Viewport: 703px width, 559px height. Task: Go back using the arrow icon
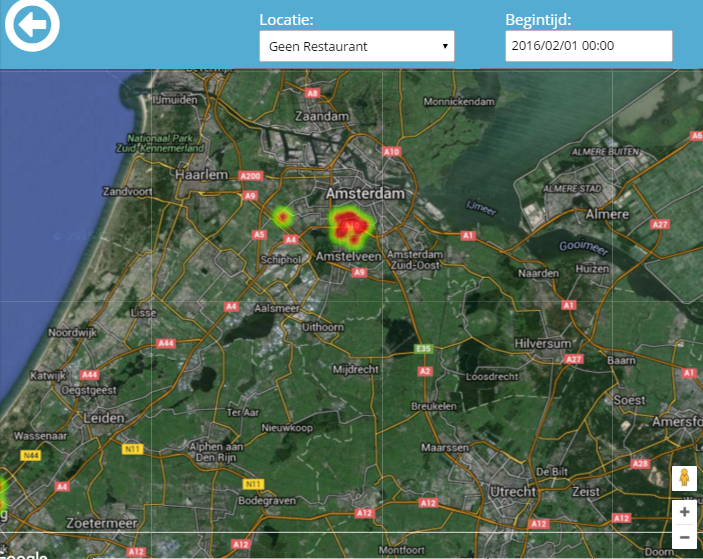point(32,25)
